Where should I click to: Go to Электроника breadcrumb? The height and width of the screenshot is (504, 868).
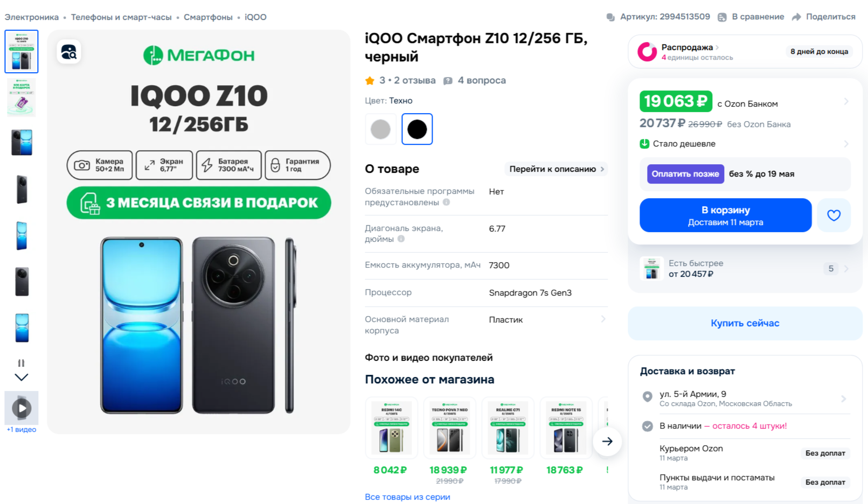coord(32,17)
